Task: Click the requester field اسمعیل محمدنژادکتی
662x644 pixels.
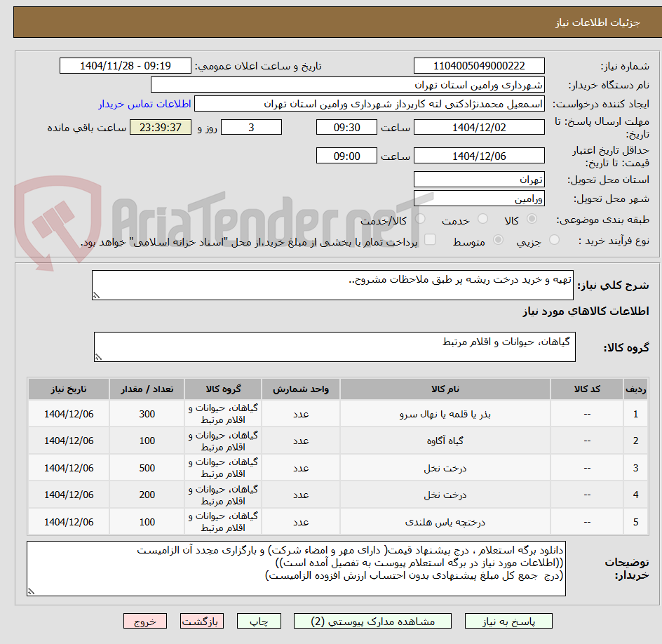Action: (370, 104)
